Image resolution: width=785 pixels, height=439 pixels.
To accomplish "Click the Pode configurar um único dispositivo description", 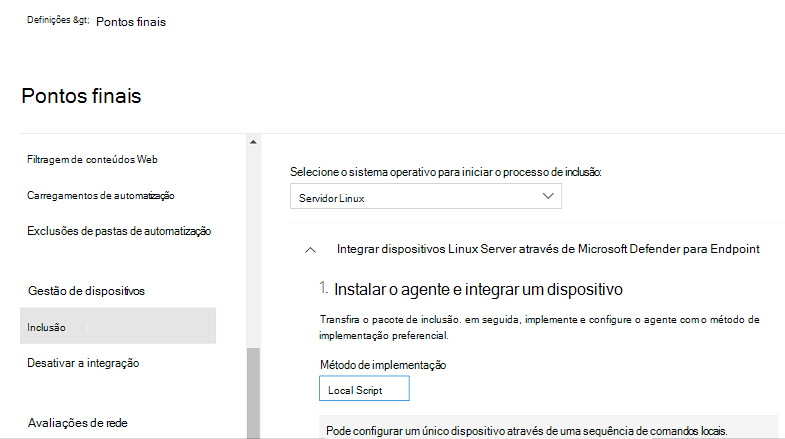I will click(x=526, y=430).
